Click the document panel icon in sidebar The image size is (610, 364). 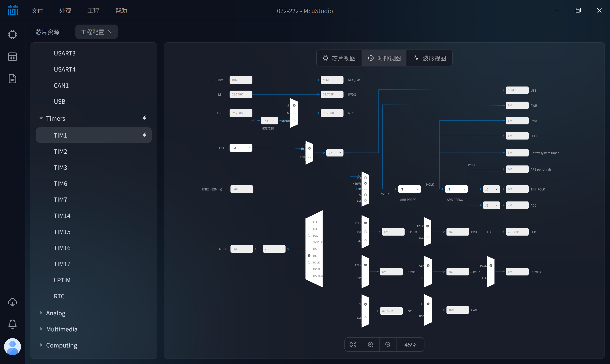pos(12,79)
